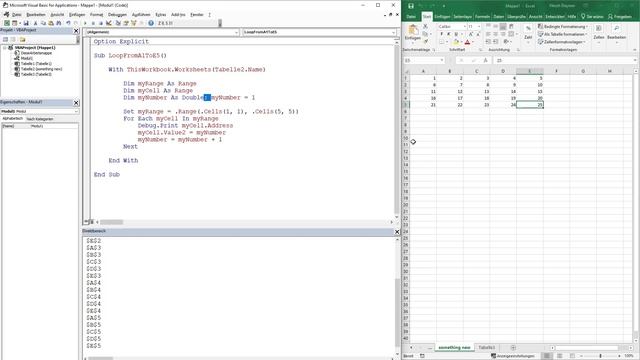
Task: Open Bedingte Formatierung dropdown
Action: [563, 27]
